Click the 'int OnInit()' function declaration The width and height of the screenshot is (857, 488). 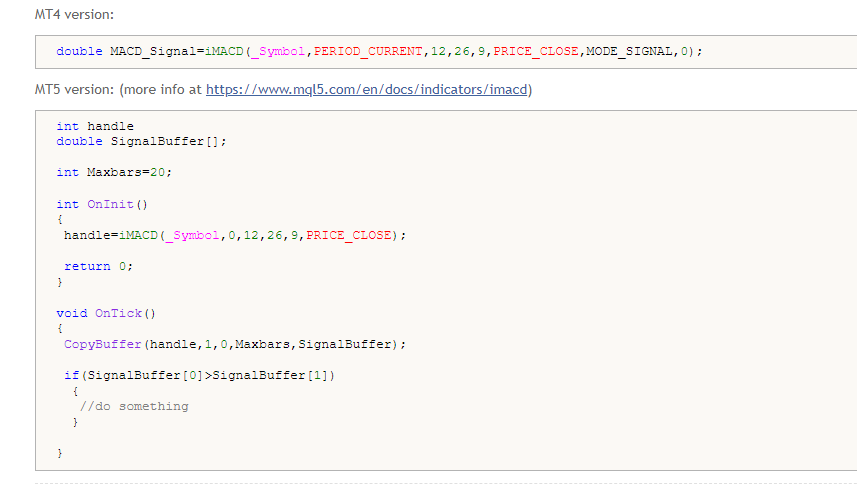pos(102,204)
